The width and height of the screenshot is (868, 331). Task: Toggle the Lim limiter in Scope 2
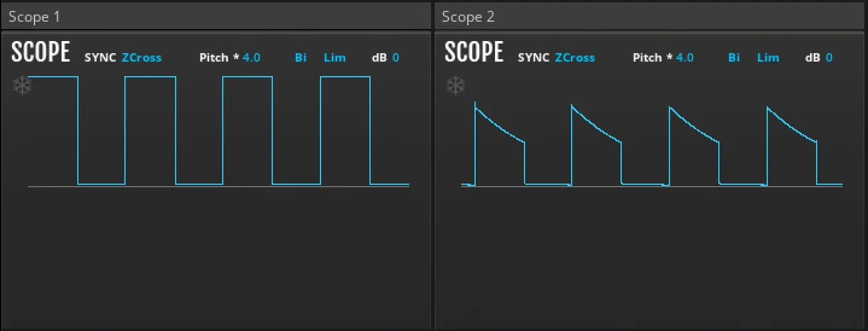tap(768, 58)
